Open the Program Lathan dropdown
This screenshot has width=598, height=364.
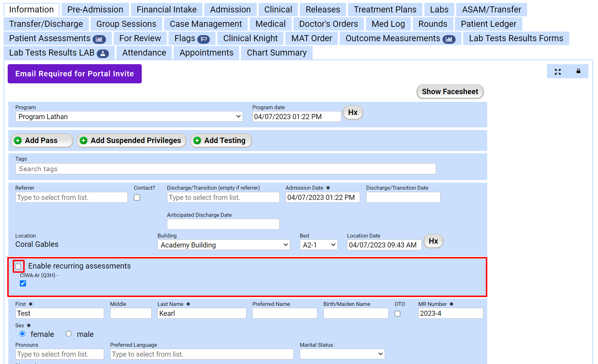(x=129, y=117)
